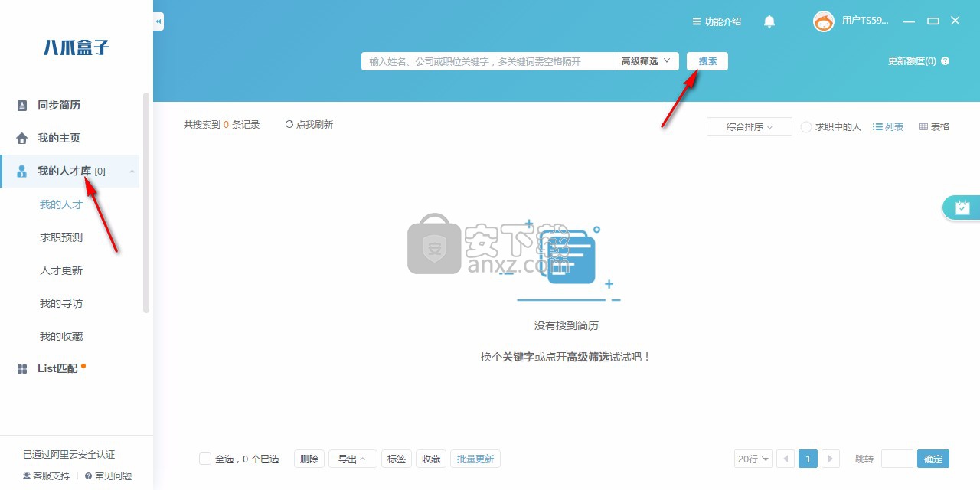Open 人才更新 submenu item
The width and height of the screenshot is (980, 490).
(x=61, y=270)
